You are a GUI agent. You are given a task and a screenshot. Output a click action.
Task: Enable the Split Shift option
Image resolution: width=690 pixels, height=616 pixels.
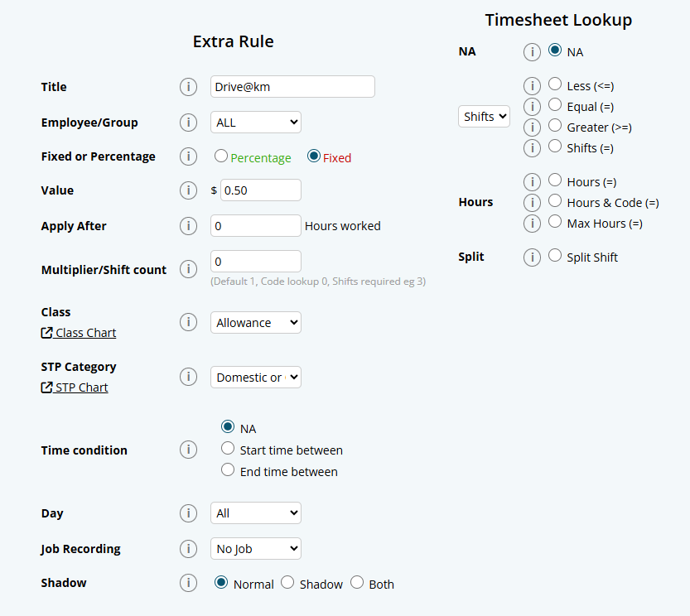click(555, 256)
